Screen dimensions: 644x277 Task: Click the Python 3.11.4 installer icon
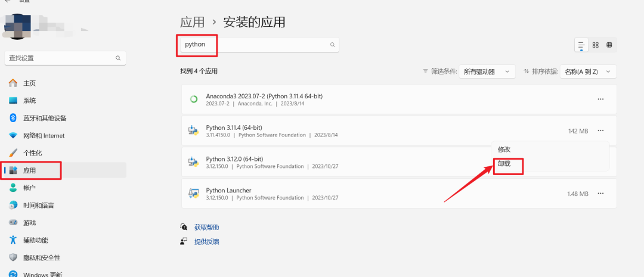(x=193, y=130)
